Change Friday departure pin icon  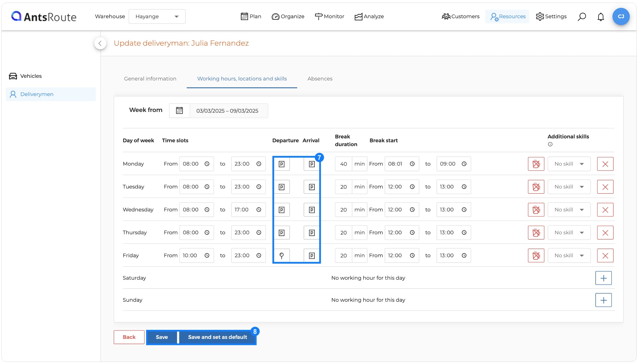pyautogui.click(x=282, y=255)
